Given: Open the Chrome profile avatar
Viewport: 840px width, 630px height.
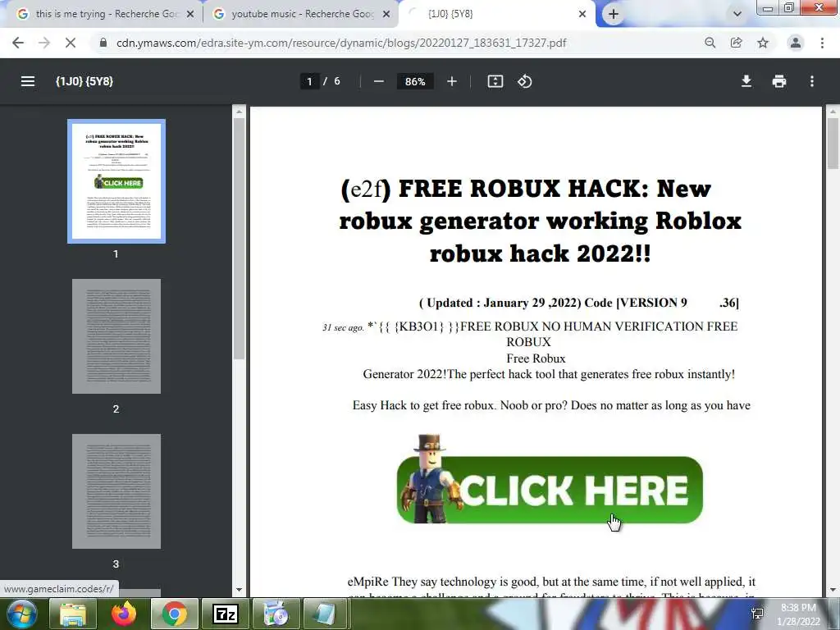Looking at the screenshot, I should 796,43.
